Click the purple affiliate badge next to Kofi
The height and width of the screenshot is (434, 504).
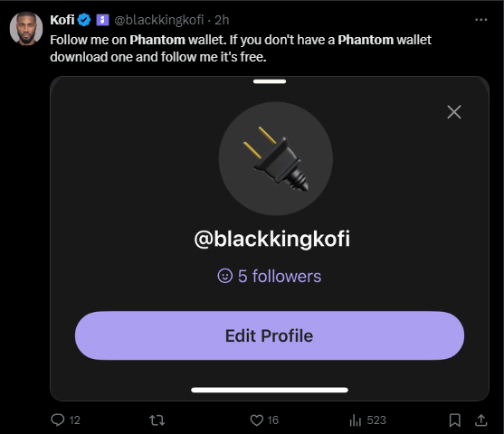[x=102, y=20]
